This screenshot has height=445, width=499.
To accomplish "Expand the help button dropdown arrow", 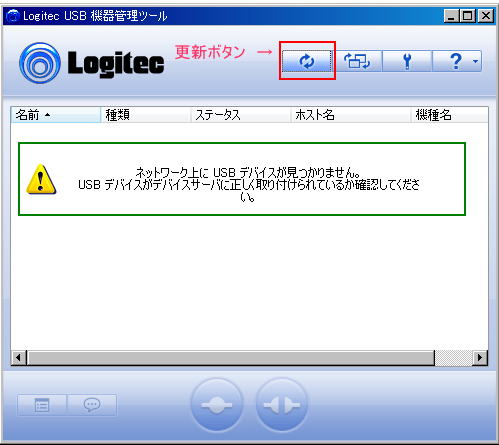I will tap(475, 61).
